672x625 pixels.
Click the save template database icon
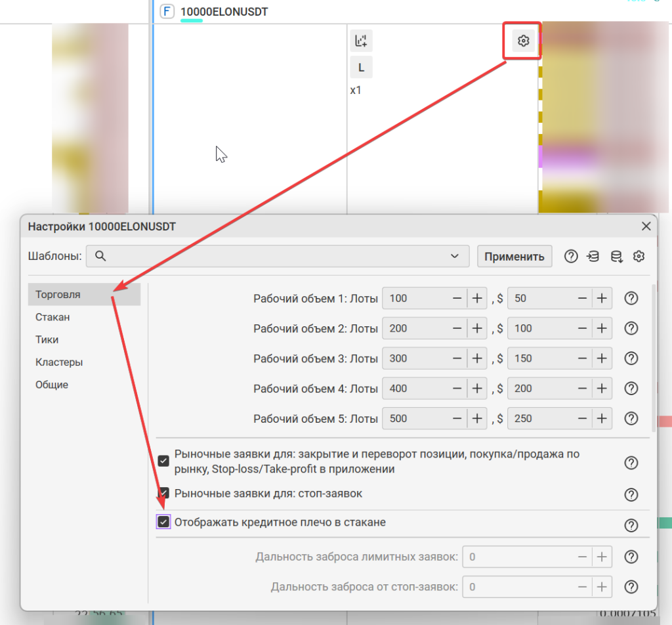616,256
